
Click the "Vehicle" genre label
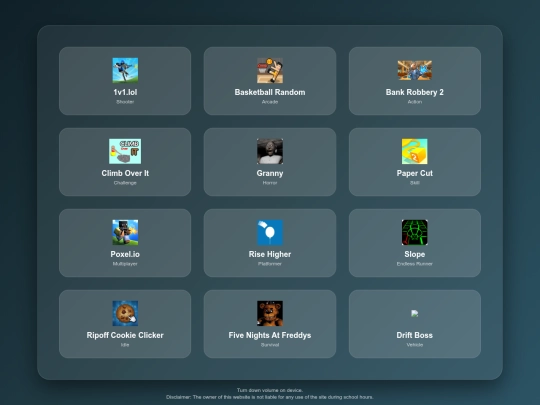pos(415,345)
